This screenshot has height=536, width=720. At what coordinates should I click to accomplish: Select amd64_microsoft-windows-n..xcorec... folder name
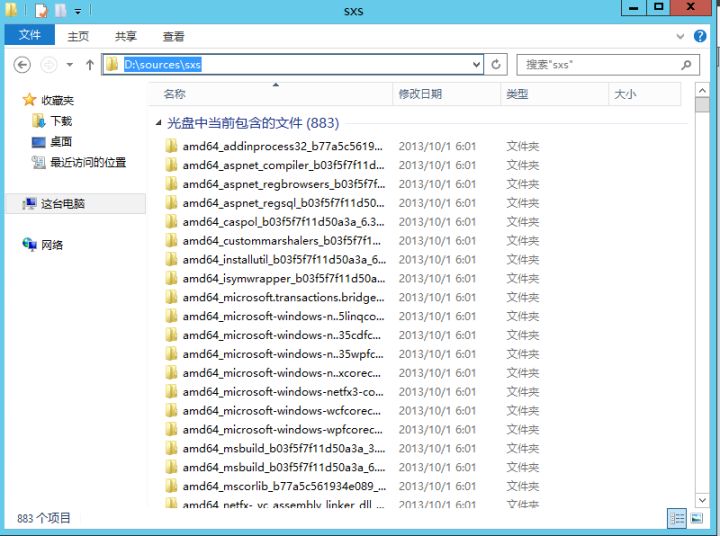point(281,373)
